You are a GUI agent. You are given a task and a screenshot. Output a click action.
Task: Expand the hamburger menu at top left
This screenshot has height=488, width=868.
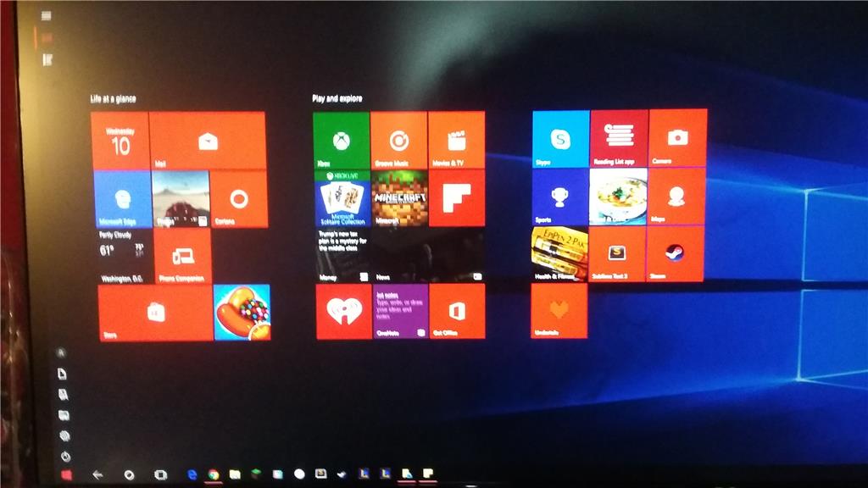click(47, 16)
